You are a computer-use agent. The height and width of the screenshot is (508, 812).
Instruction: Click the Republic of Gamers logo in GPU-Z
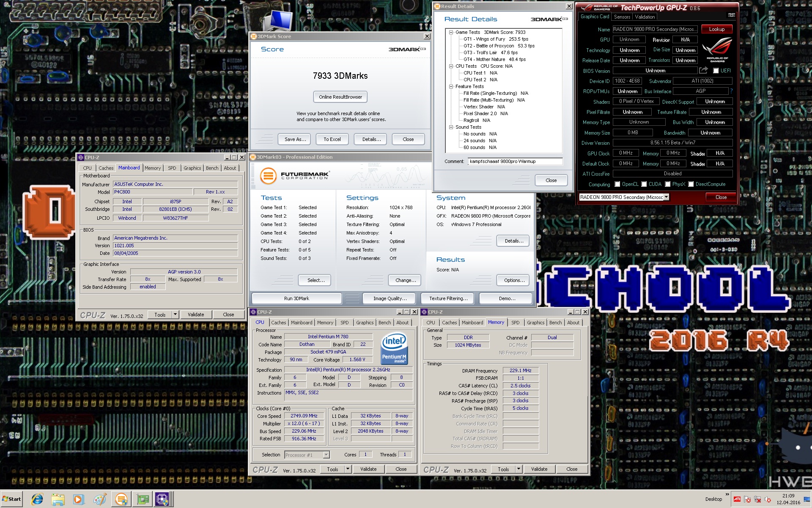click(x=717, y=50)
